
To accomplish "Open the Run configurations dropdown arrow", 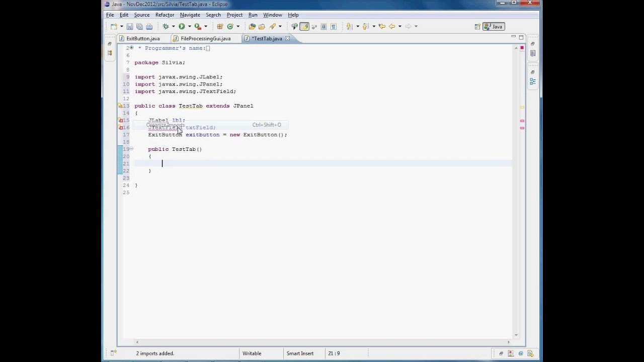I will click(189, 26).
